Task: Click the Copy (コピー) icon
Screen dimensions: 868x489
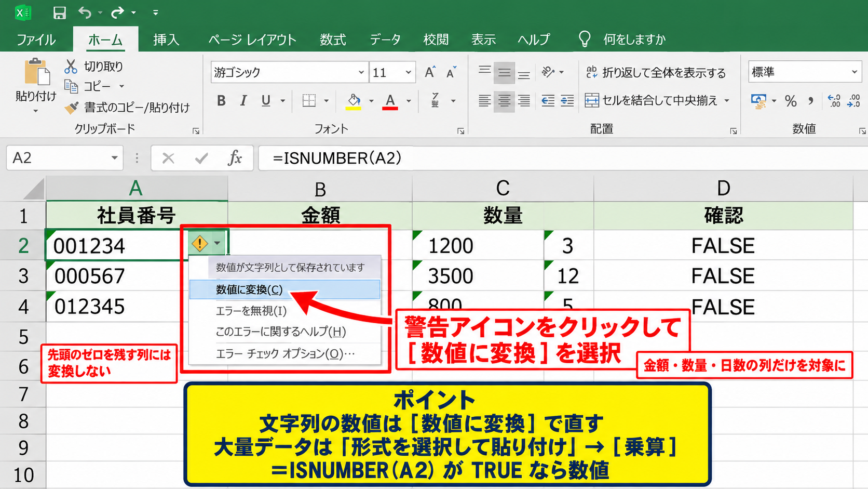Action: click(71, 86)
